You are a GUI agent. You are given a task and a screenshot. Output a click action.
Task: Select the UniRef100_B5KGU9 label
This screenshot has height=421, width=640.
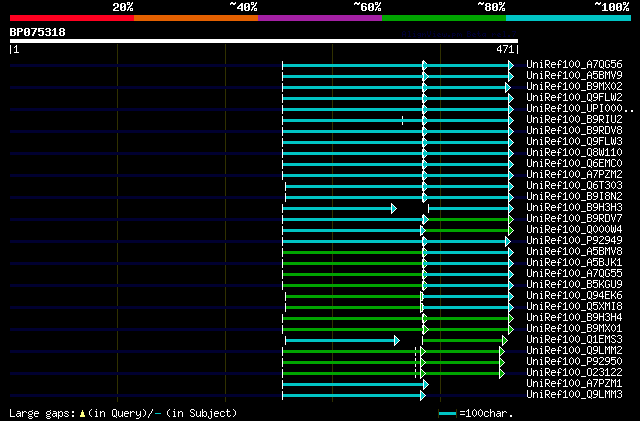pos(574,285)
